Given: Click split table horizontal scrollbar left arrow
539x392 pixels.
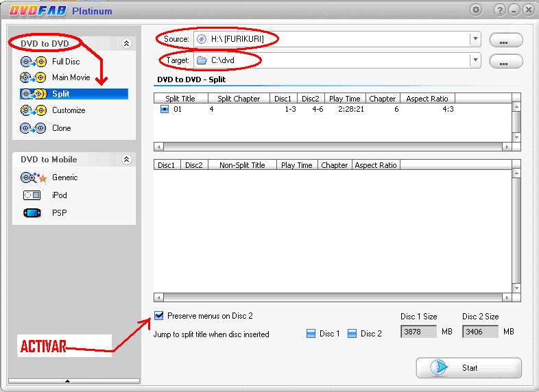Looking at the screenshot, I should point(158,147).
